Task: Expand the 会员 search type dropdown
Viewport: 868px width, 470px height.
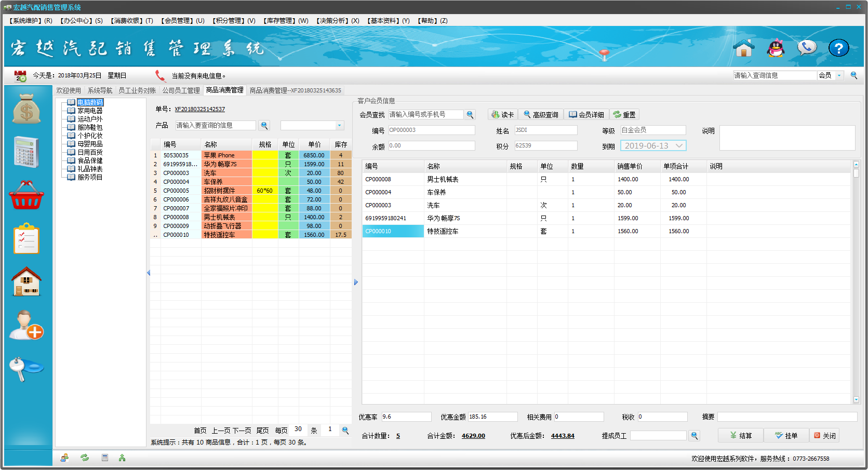Action: pos(839,76)
